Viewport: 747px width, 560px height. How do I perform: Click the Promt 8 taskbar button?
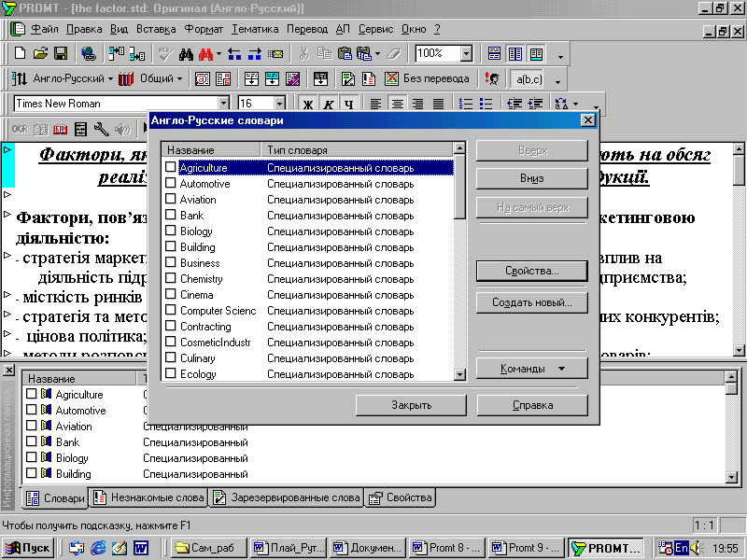coord(447,548)
